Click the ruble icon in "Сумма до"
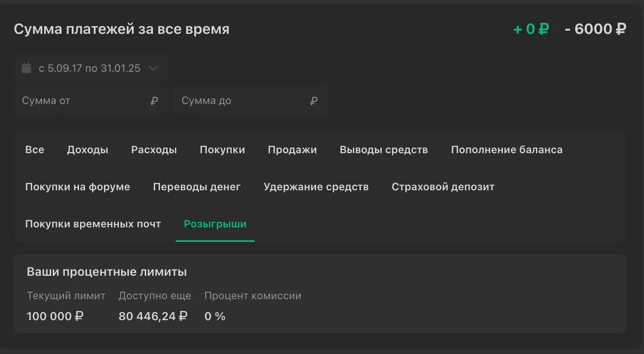The image size is (644, 354). point(314,101)
